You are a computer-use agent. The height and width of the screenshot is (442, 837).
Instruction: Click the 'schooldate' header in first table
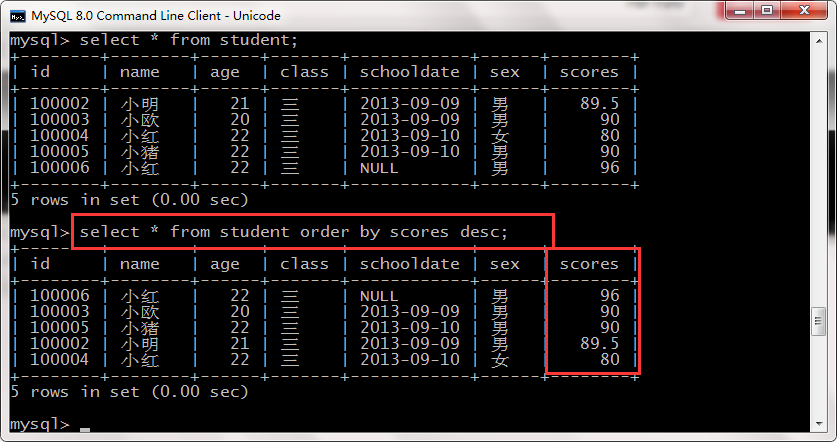click(x=409, y=72)
